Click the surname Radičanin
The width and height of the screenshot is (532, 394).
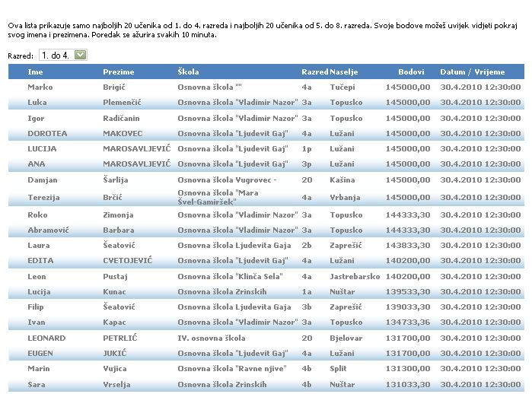click(121, 119)
